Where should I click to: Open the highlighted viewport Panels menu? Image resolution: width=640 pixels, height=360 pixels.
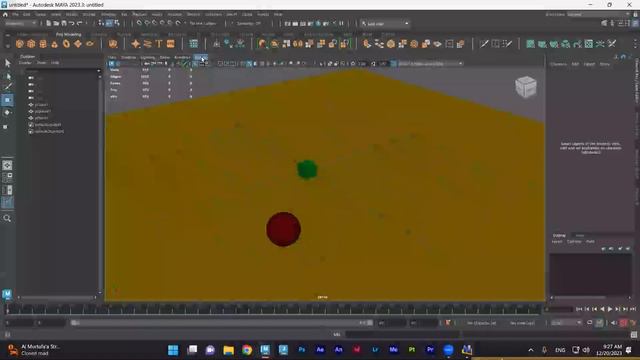pyautogui.click(x=200, y=58)
